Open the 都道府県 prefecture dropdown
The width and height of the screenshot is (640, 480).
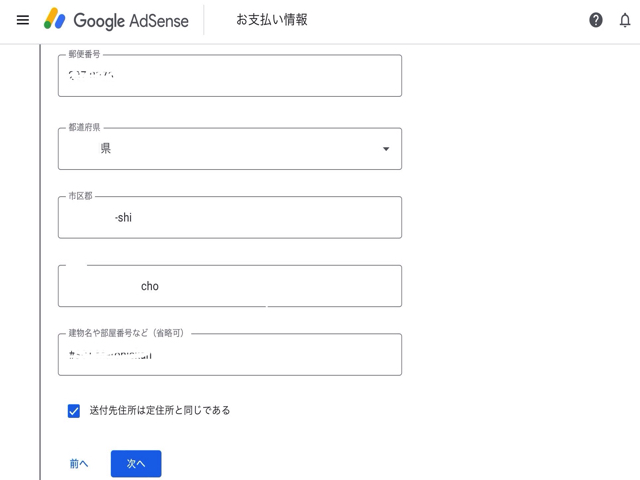click(230, 149)
